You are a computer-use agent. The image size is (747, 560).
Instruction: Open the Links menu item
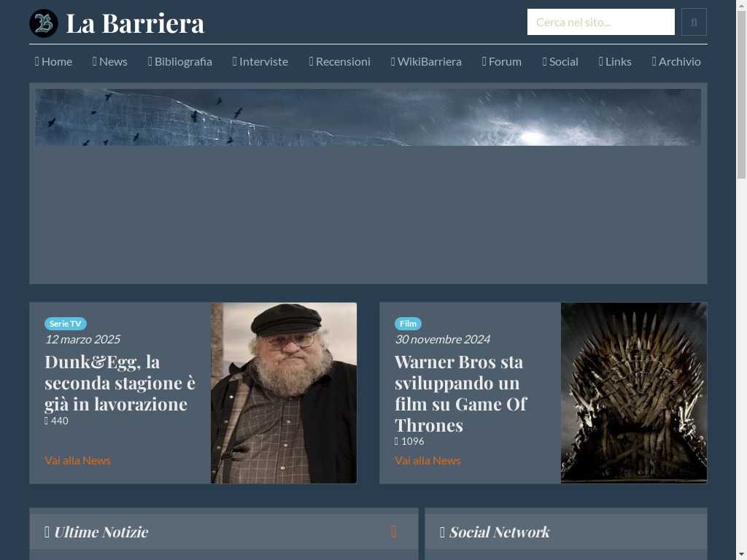(615, 62)
